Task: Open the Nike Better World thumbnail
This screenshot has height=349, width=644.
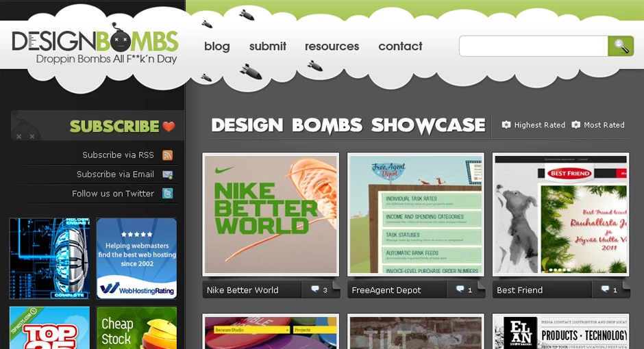Action: (x=271, y=214)
